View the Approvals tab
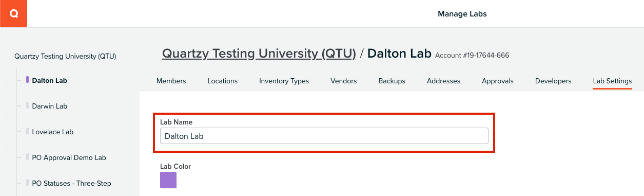Image resolution: width=644 pixels, height=196 pixels. [x=497, y=81]
